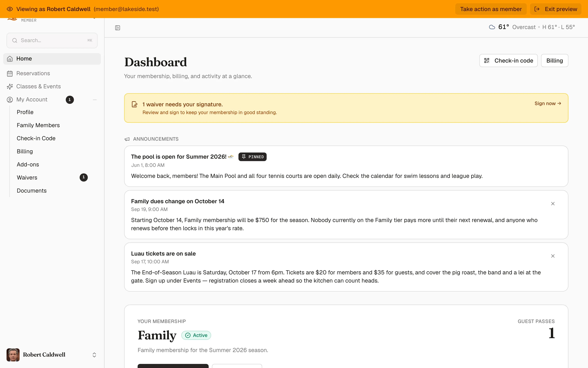588x368 pixels.
Task: Open Profile under My Account
Action: (x=25, y=112)
